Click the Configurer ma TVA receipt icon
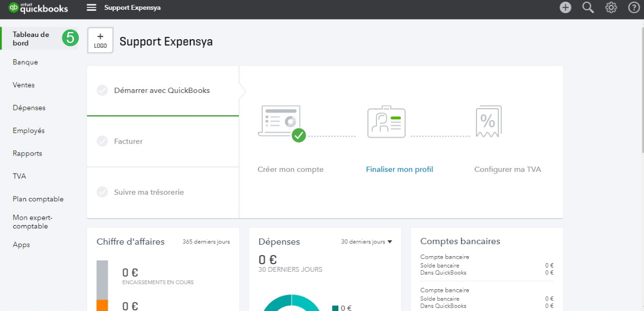The height and width of the screenshot is (311, 644). 489,121
